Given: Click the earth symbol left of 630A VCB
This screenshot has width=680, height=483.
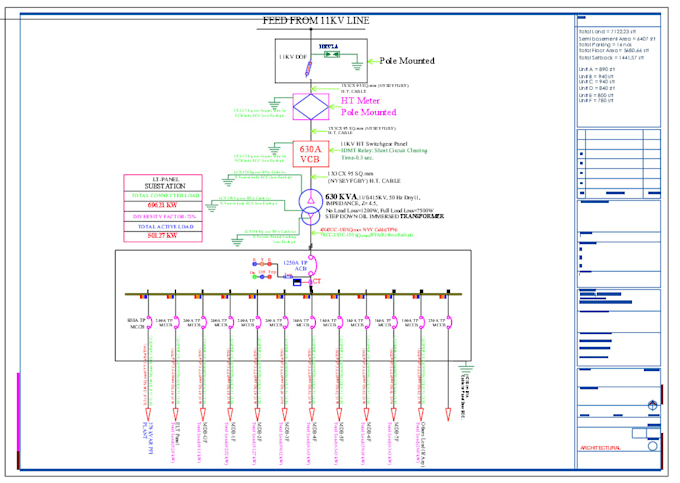Looking at the screenshot, I should click(x=274, y=148).
